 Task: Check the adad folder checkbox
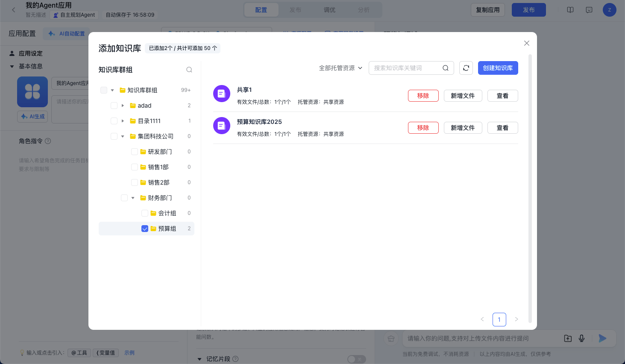114,106
